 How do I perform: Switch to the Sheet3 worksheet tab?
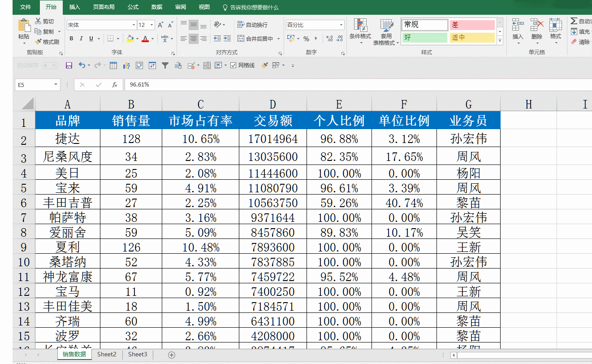(x=138, y=355)
